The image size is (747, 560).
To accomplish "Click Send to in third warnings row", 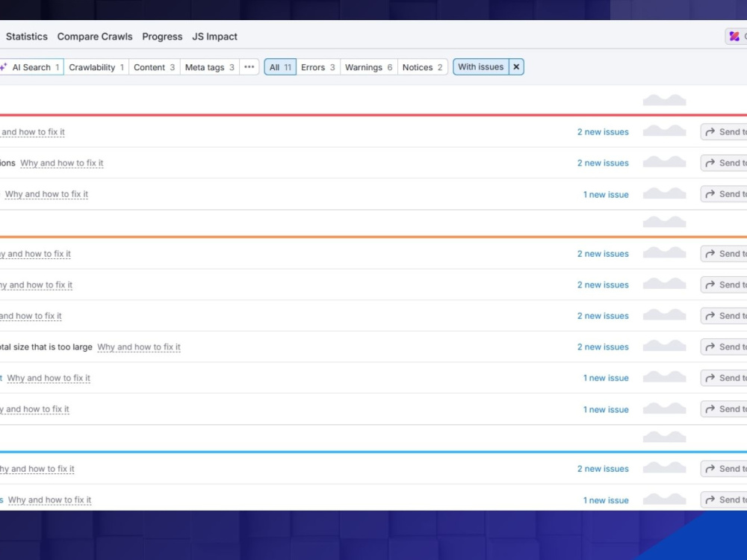I will (724, 316).
